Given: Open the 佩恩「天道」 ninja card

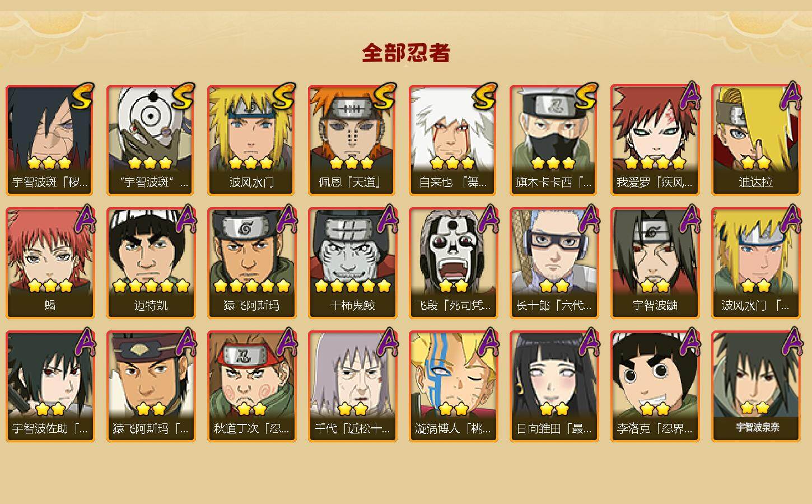Looking at the screenshot, I should [x=352, y=140].
